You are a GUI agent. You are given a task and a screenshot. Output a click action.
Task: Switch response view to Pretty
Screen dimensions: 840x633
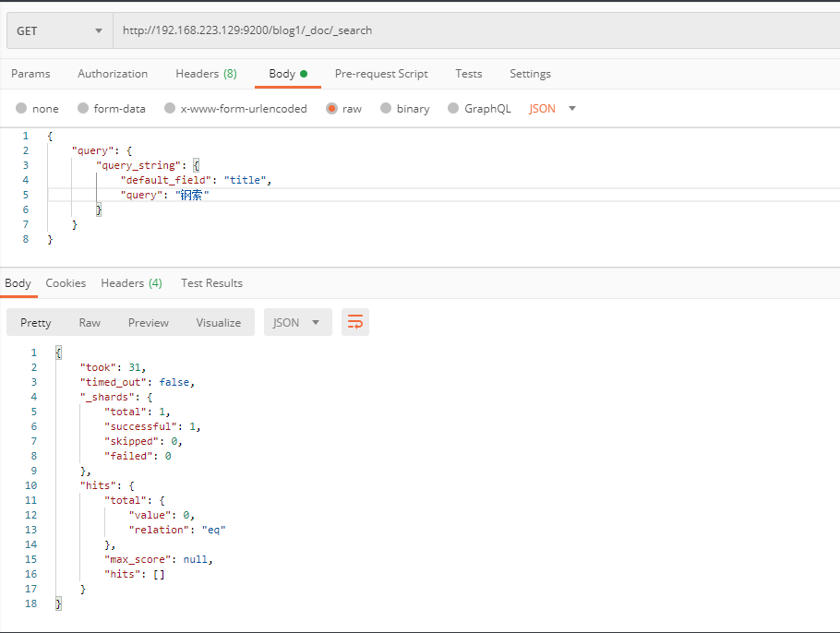[x=36, y=322]
